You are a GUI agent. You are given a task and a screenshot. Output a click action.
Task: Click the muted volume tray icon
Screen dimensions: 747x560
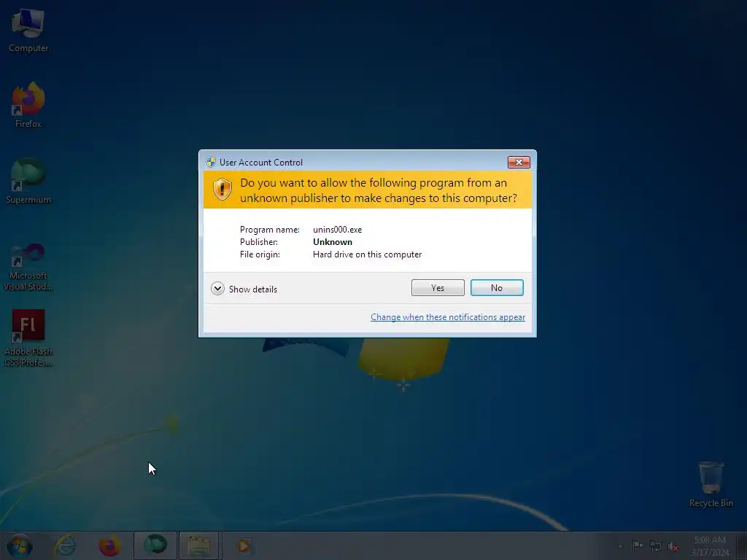pos(673,546)
